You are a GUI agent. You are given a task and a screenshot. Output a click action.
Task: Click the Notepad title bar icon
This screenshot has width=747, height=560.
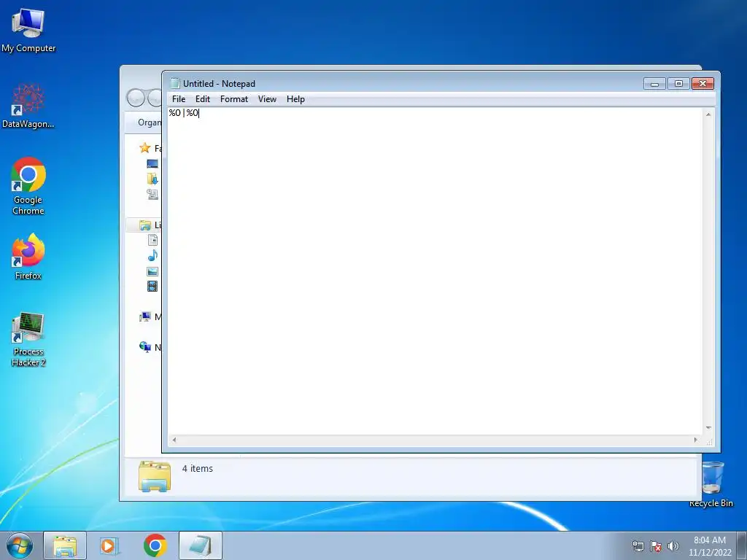[x=175, y=83]
